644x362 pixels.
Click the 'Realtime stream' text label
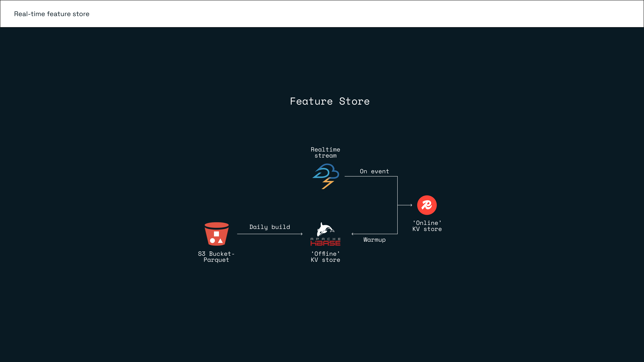[x=326, y=152]
